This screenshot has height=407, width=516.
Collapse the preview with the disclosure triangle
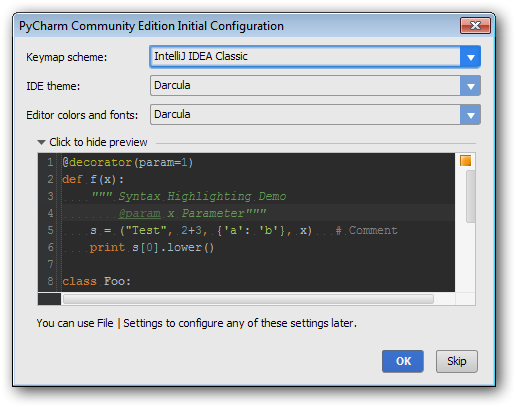(x=41, y=142)
